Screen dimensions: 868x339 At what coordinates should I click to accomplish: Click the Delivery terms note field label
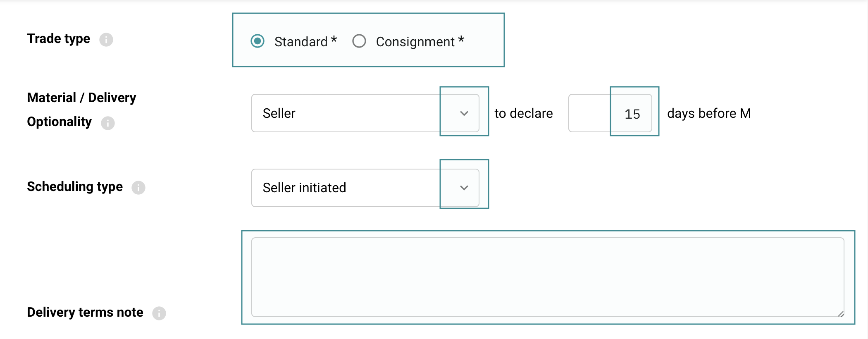(x=85, y=312)
